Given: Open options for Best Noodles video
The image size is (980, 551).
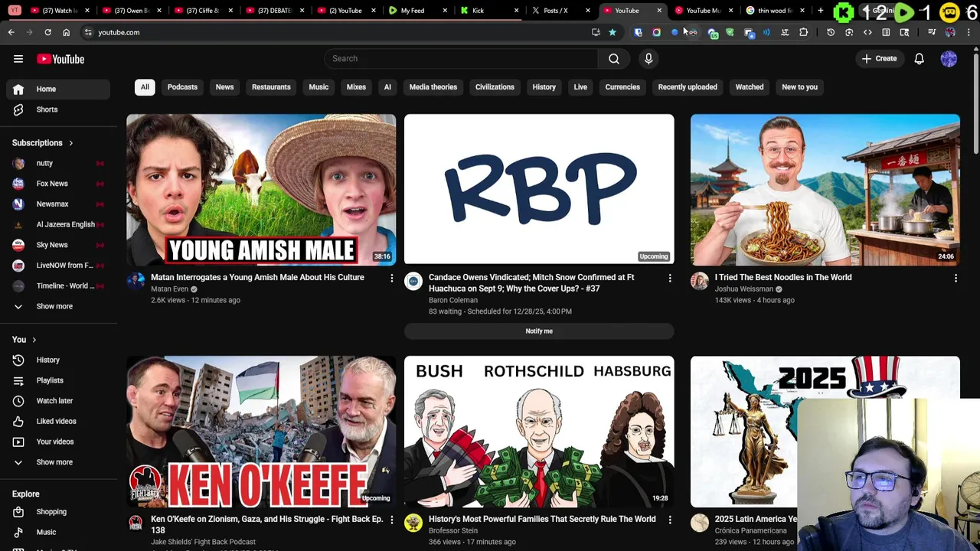Looking at the screenshot, I should [x=955, y=278].
